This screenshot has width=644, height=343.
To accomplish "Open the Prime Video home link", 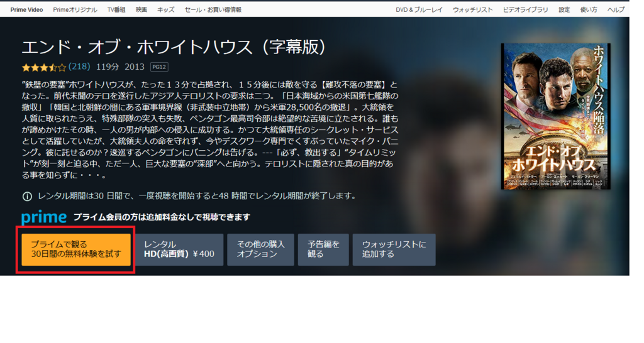I will (26, 10).
